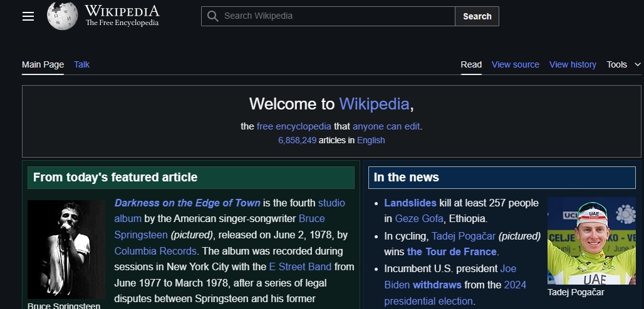This screenshot has width=644, height=309.
Task: Open Darkness on the Edge of Town article
Action: [x=187, y=203]
